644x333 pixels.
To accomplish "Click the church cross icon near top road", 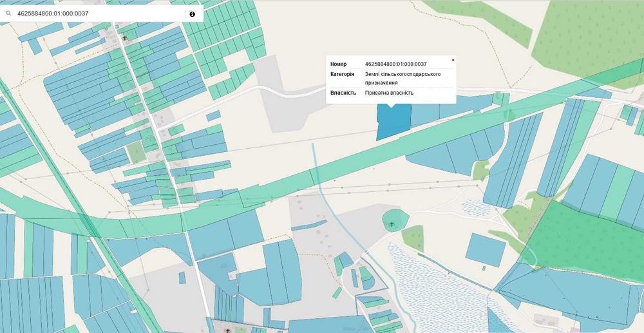I will pyautogui.click(x=125, y=38).
